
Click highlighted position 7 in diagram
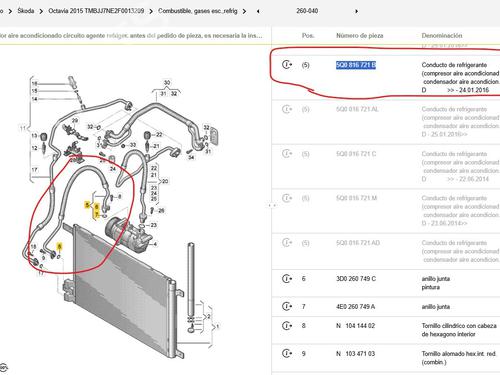tap(97, 214)
